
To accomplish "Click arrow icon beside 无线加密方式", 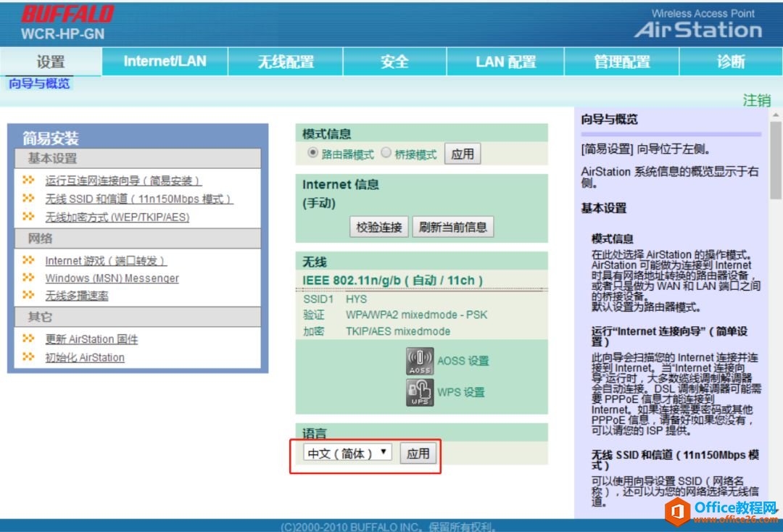I will [28, 216].
